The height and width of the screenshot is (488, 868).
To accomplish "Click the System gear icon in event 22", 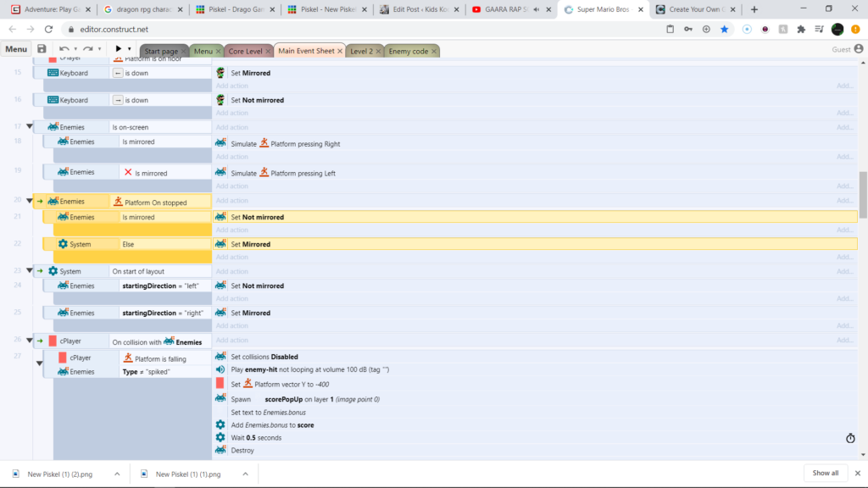I will point(63,244).
